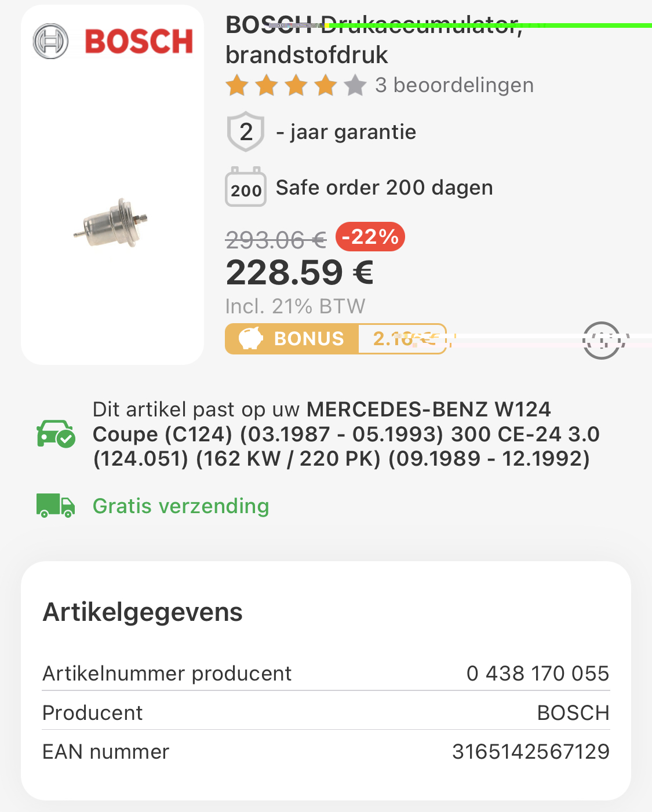Tap the piggy bank BONUS icon
The width and height of the screenshot is (652, 812).
click(x=251, y=338)
